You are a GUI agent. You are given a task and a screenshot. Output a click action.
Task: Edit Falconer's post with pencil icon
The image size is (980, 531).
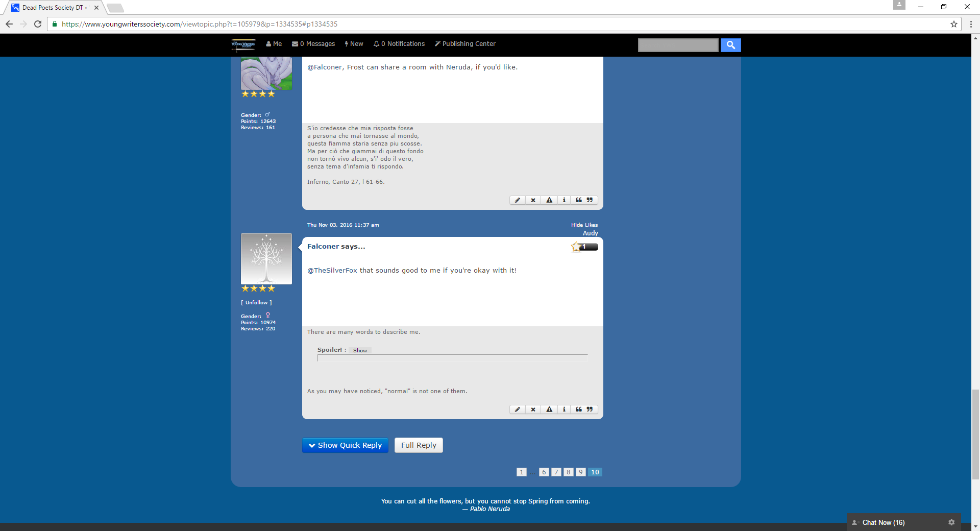517,409
